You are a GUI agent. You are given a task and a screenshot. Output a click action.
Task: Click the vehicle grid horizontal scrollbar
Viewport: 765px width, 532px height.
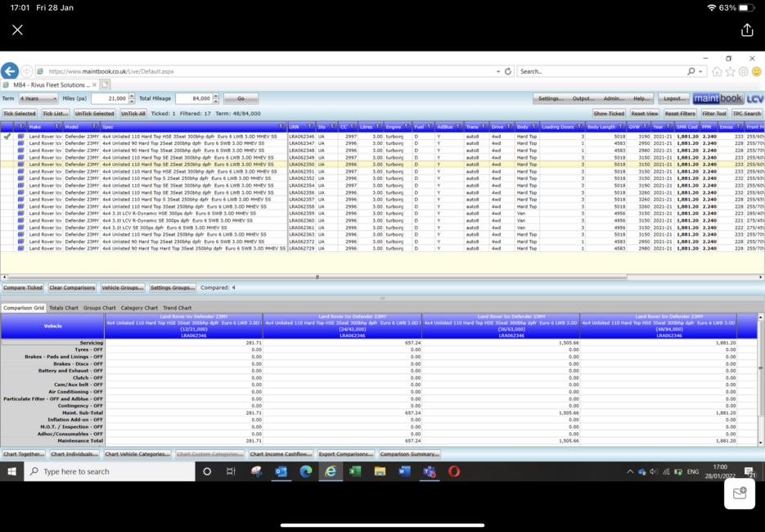click(317, 277)
